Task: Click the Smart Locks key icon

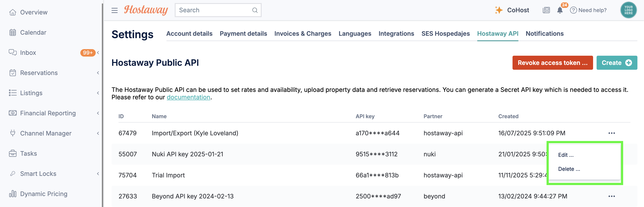Action: (x=13, y=173)
